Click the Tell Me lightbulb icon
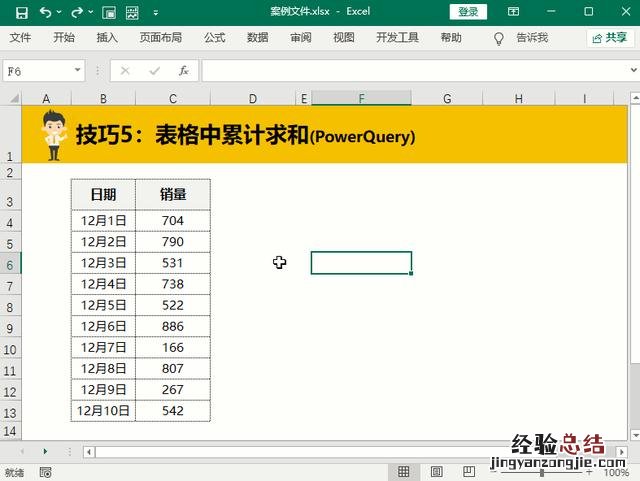The height and width of the screenshot is (481, 640). tap(499, 38)
